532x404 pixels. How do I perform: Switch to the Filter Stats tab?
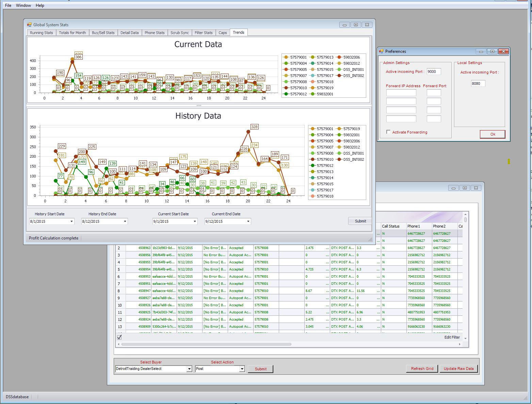tap(204, 33)
